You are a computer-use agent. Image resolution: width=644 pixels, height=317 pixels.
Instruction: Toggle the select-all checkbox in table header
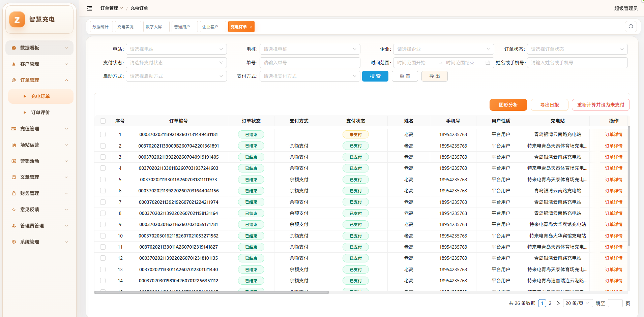103,121
